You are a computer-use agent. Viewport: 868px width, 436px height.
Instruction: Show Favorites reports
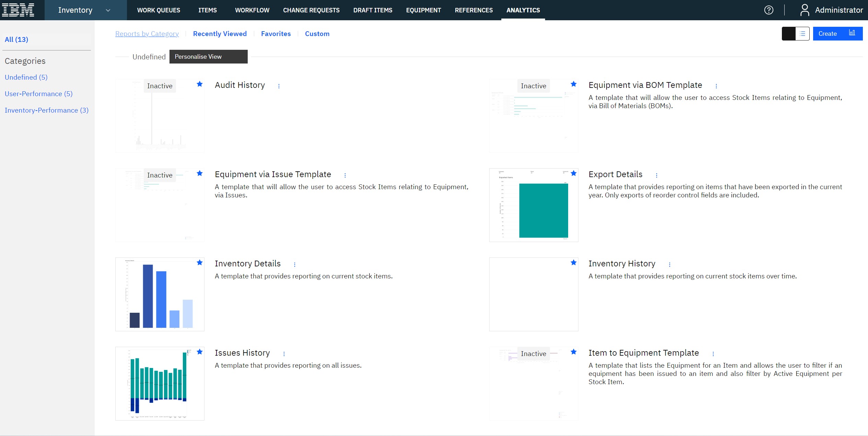(x=276, y=34)
